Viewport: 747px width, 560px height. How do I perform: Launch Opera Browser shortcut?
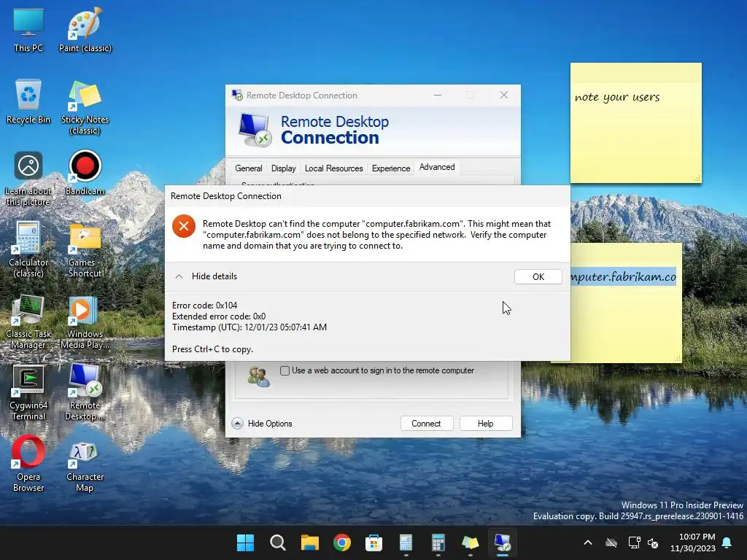coord(28,464)
